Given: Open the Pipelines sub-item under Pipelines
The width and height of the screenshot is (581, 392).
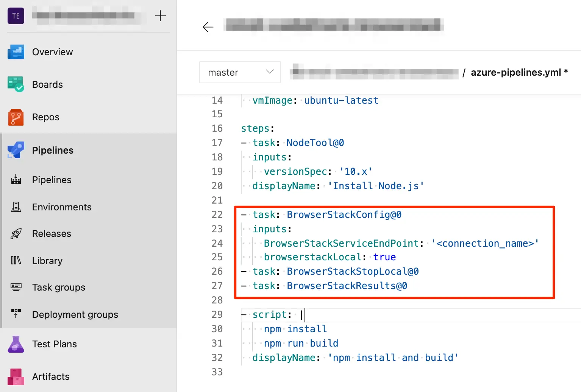Looking at the screenshot, I should [52, 180].
